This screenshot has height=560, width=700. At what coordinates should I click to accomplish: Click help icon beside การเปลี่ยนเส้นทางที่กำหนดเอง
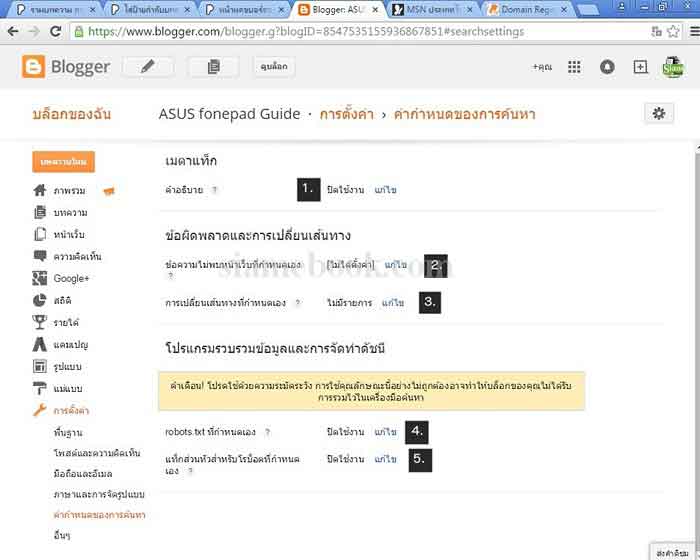click(297, 303)
